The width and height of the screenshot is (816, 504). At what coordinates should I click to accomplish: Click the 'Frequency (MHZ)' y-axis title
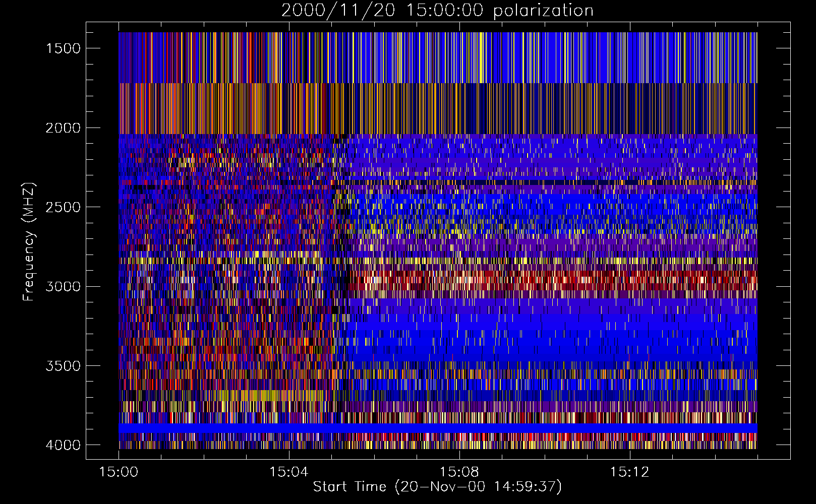pyautogui.click(x=29, y=242)
